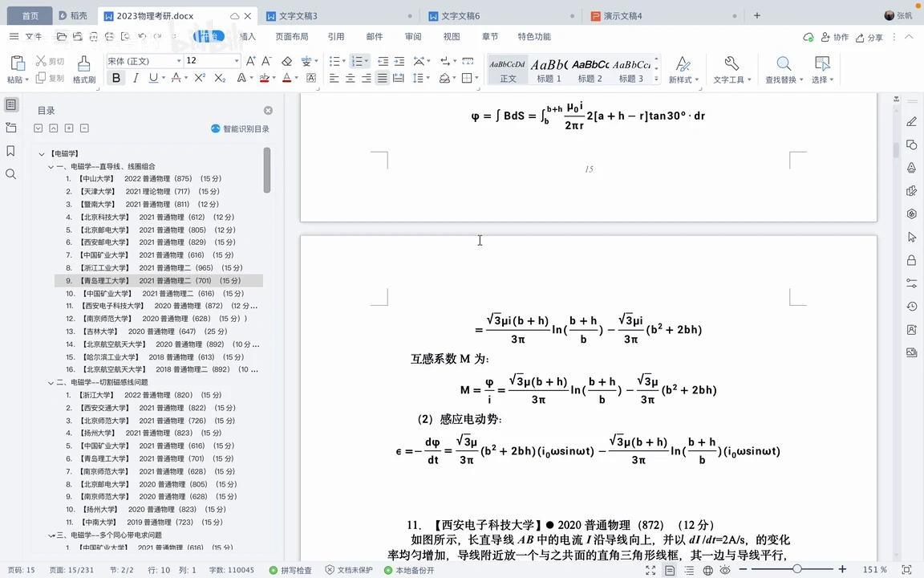The width and height of the screenshot is (924, 578).
Task: Open the search sidebar icon
Action: pos(10,174)
